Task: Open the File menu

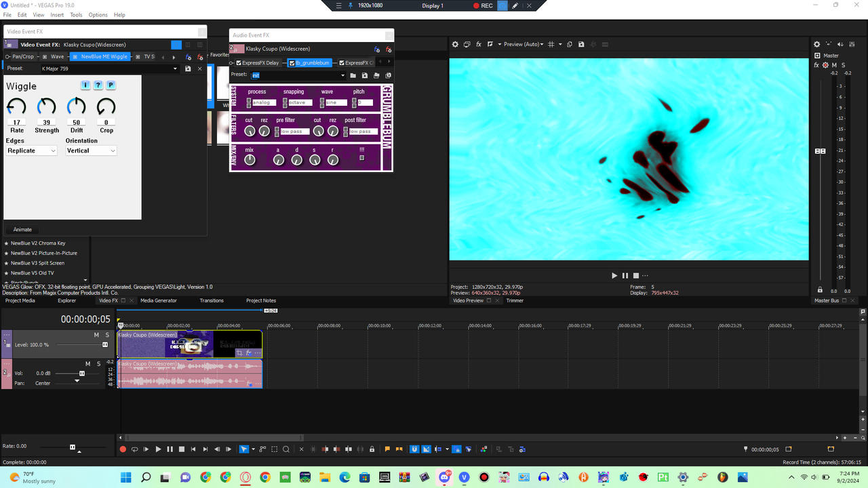Action: click(7, 15)
